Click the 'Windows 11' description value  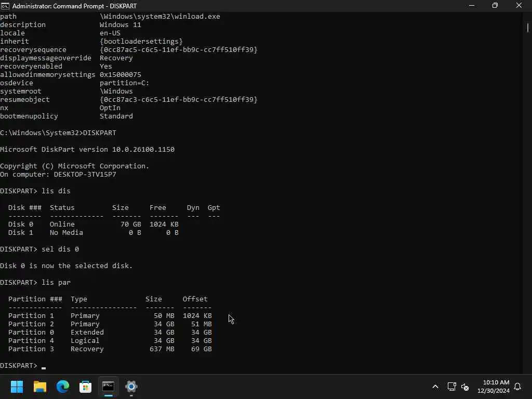(121, 25)
